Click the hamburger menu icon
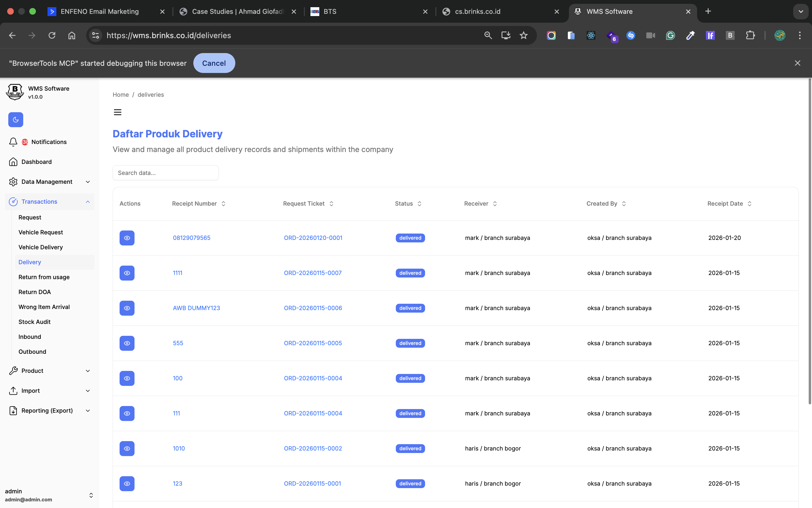Image resolution: width=812 pixels, height=508 pixels. (x=117, y=112)
